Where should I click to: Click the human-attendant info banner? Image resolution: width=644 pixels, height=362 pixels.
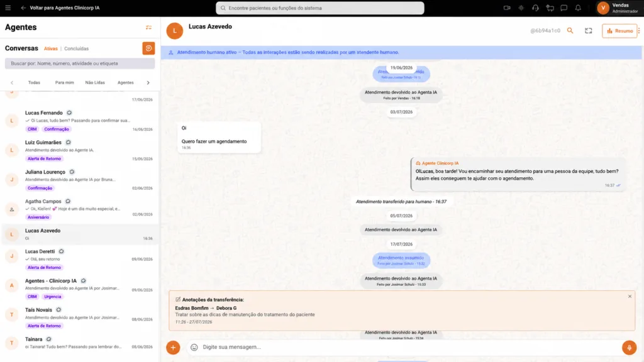pos(401,53)
